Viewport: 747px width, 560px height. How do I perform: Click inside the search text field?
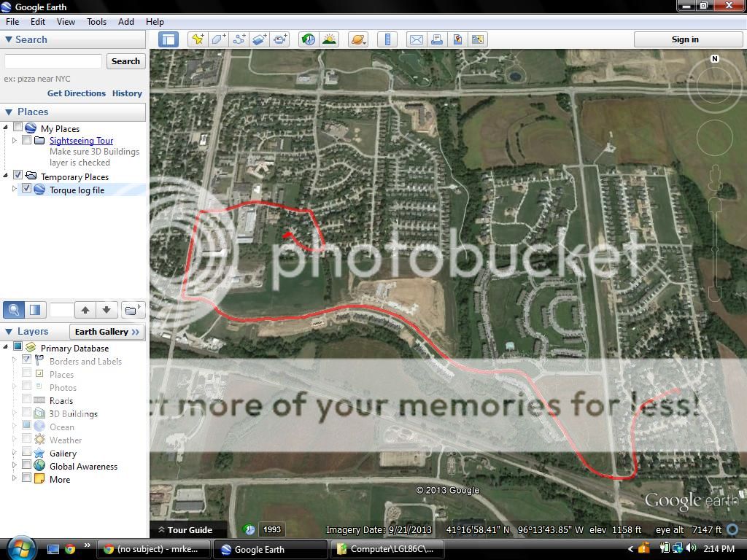point(53,61)
